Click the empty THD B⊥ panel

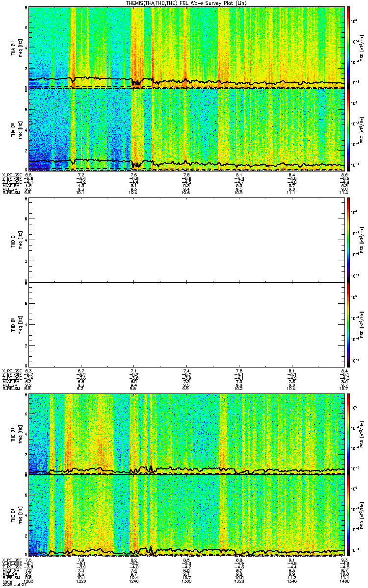186,240
